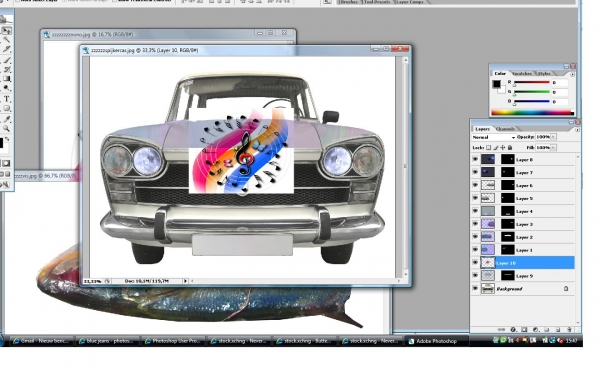Image resolution: width=600 pixels, height=375 pixels.
Task: Open stock.xchng Butte taskbar button
Action: 305,341
